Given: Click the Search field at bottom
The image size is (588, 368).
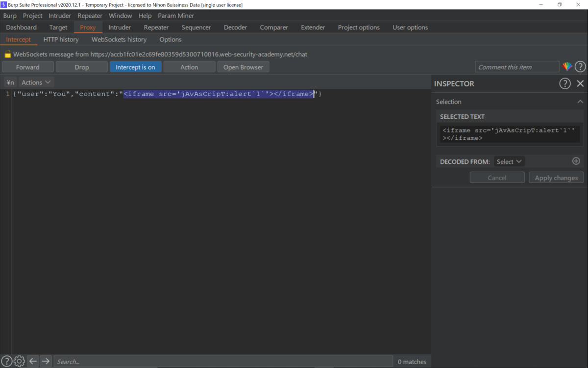Looking at the screenshot, I should pyautogui.click(x=223, y=362).
